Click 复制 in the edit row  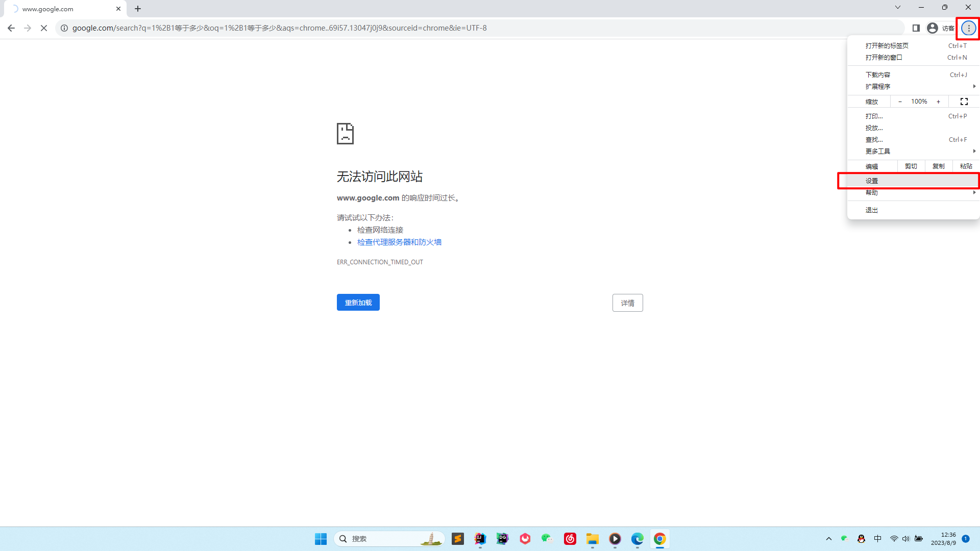pos(939,166)
